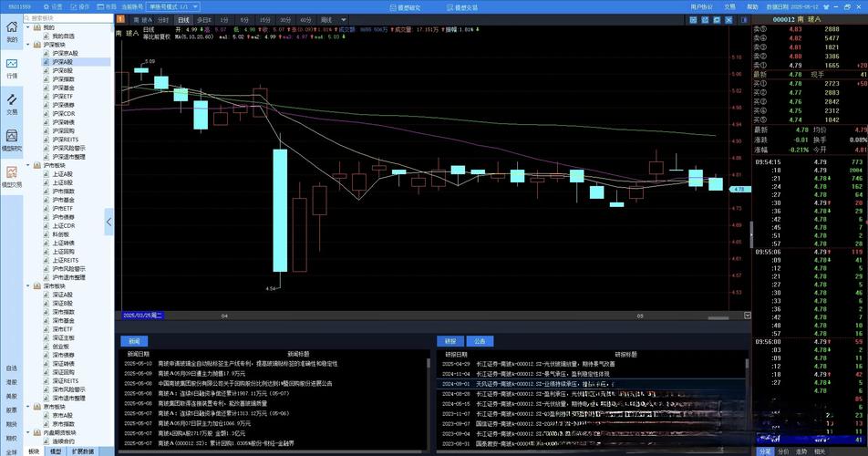Viewport: 868px width, 456px height.
Task: Open the 用户协议 menu
Action: coord(701,7)
